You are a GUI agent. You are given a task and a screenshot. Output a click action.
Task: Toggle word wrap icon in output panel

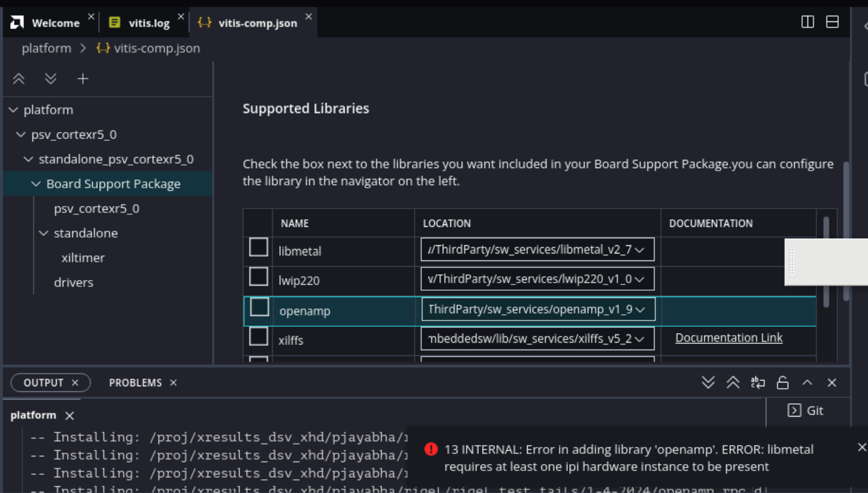(757, 383)
